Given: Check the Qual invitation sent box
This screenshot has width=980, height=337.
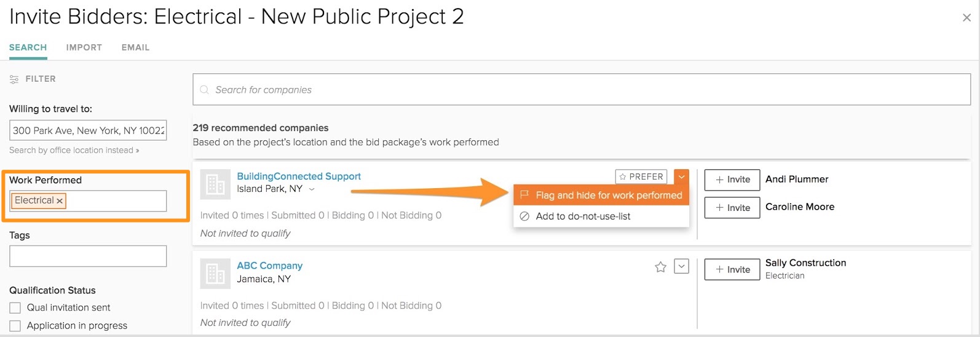Looking at the screenshot, I should (x=15, y=307).
